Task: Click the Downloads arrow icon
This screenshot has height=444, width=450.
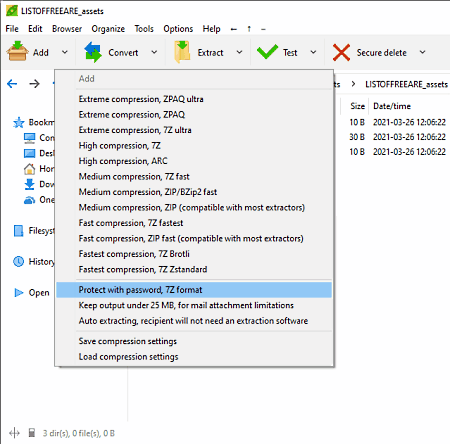Action: tap(29, 184)
